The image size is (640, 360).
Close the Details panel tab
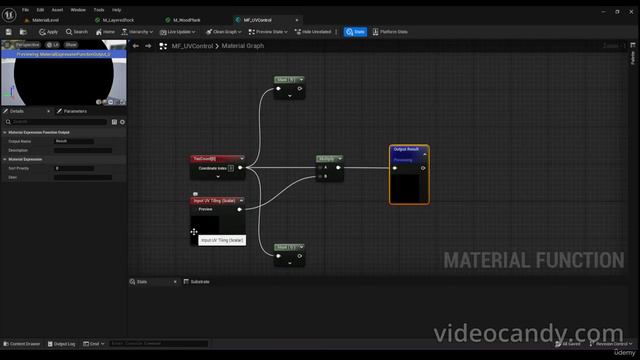coord(49,111)
